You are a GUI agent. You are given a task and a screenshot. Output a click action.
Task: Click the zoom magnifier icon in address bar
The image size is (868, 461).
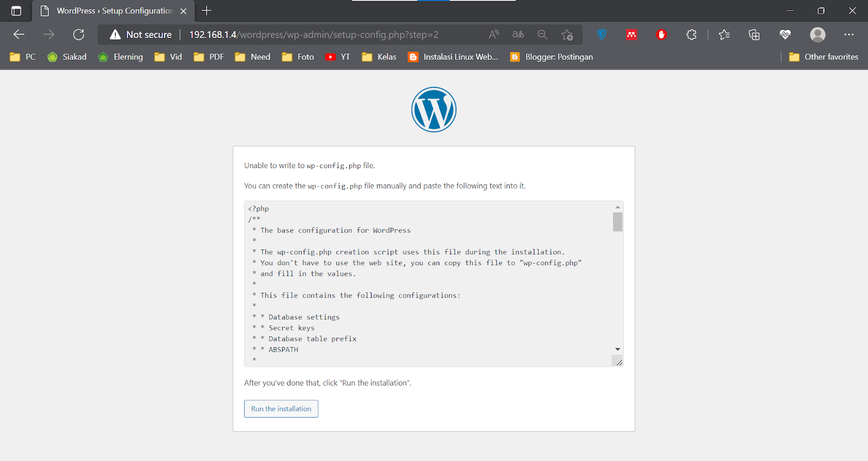pos(542,35)
